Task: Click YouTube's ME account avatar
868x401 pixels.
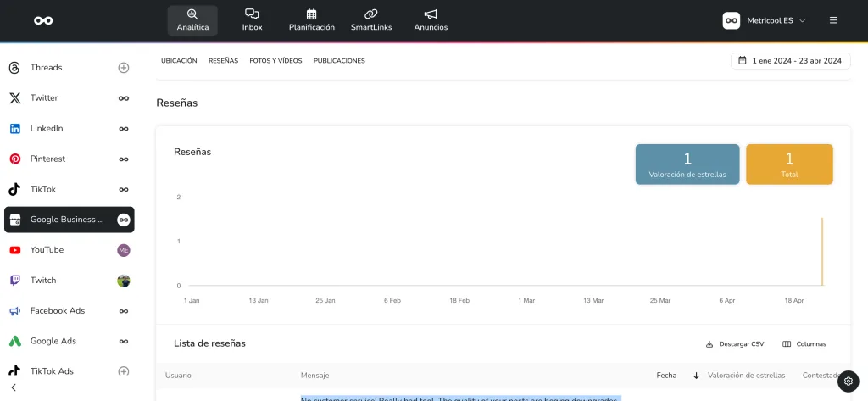Action: (x=124, y=250)
